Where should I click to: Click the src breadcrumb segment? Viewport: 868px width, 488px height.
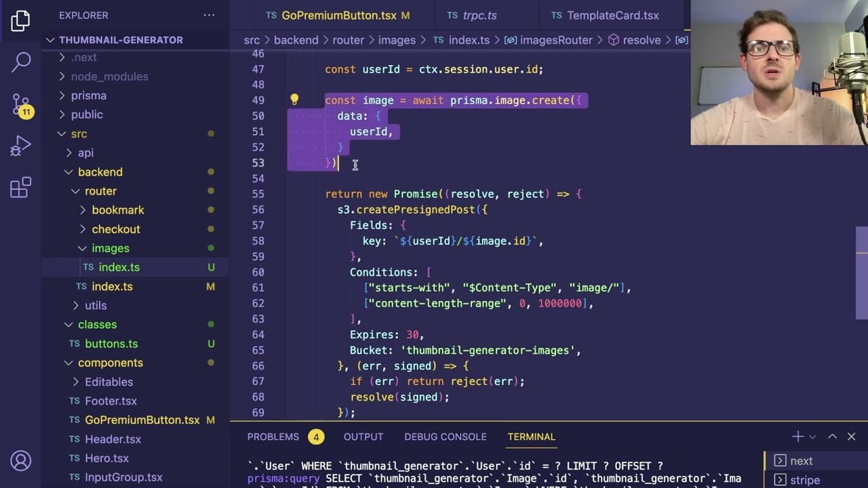point(252,40)
